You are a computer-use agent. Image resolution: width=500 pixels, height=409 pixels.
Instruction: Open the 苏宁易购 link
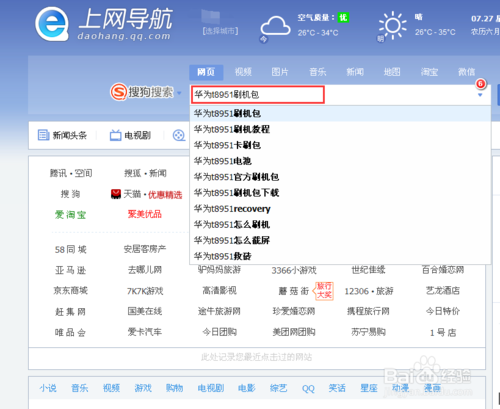point(368,332)
